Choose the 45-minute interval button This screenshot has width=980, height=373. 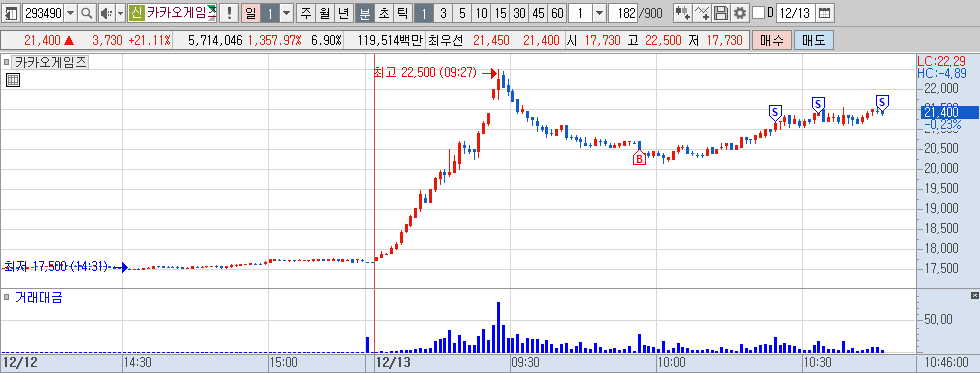[x=538, y=12]
